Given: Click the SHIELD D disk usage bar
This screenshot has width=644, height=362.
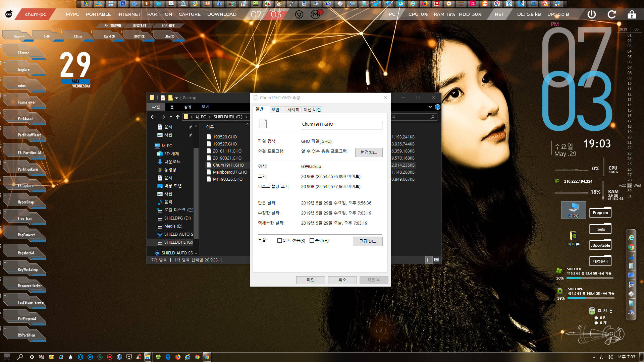Looking at the screenshot, I should (x=590, y=278).
